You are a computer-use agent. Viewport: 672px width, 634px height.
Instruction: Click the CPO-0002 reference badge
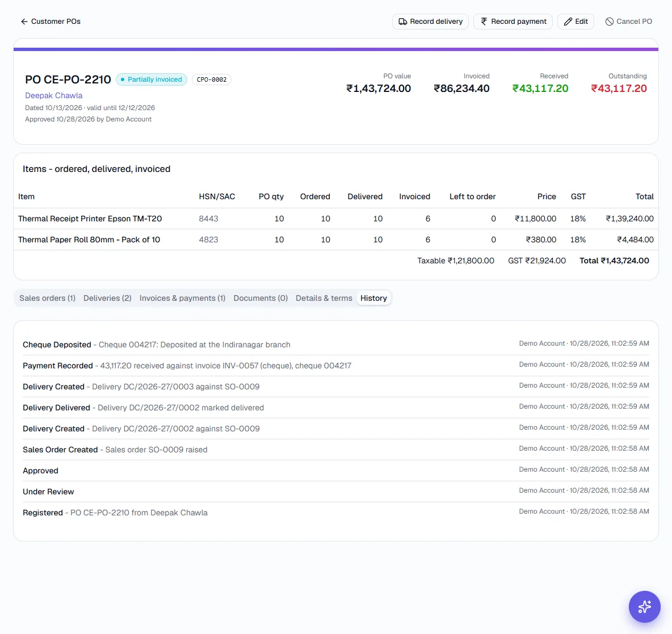212,79
